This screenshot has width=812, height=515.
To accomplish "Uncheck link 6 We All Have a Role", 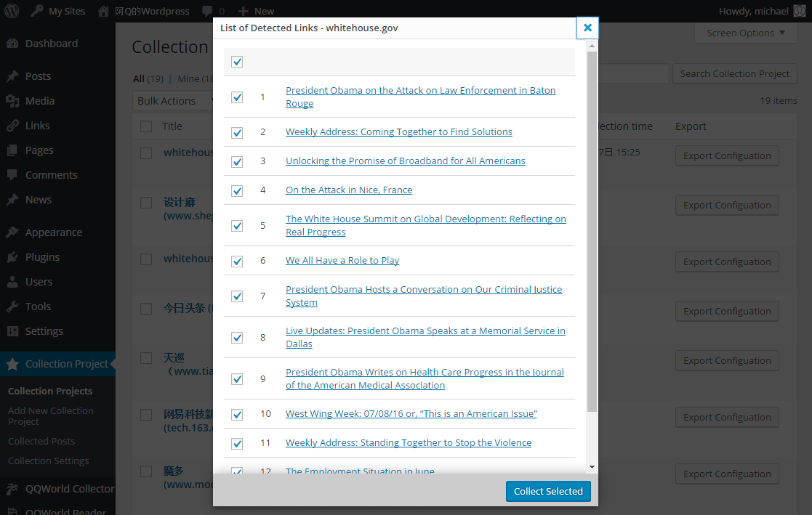I will point(237,261).
